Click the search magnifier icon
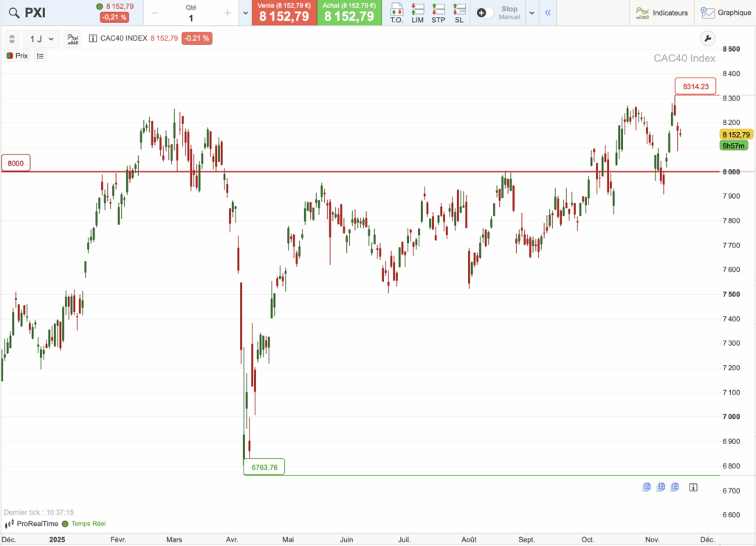 point(14,13)
